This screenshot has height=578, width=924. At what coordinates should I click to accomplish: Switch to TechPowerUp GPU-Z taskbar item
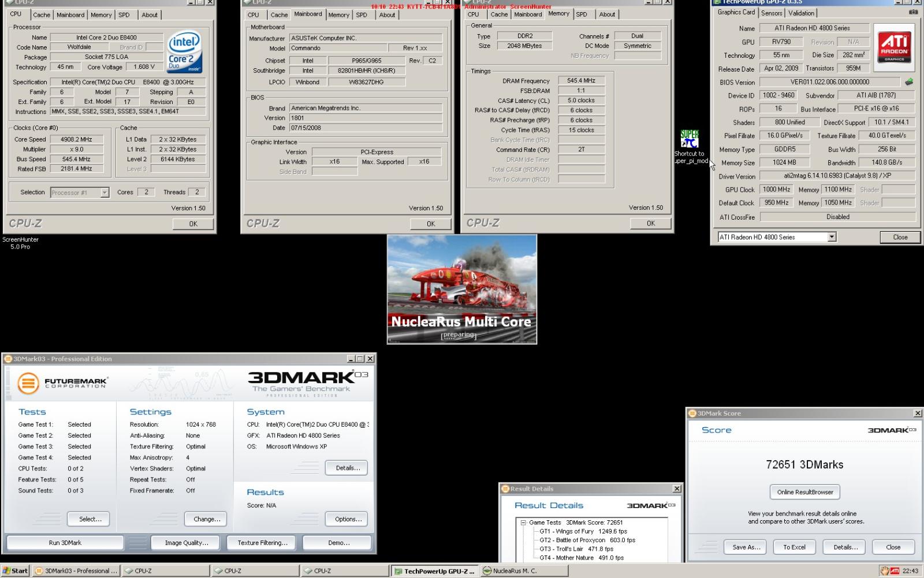[434, 571]
